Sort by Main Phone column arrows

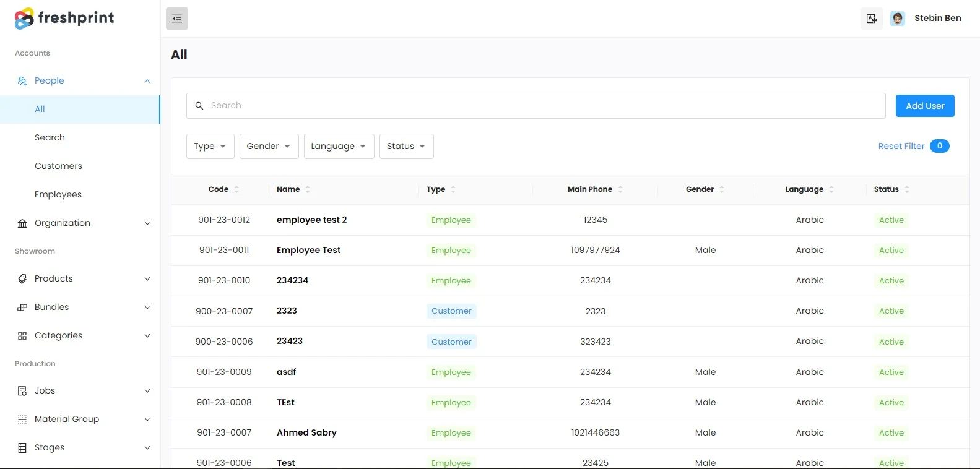click(620, 189)
